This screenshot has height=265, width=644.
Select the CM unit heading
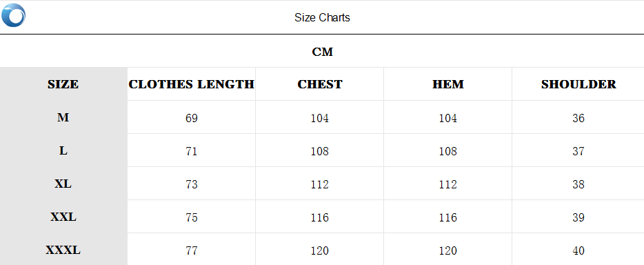point(323,52)
